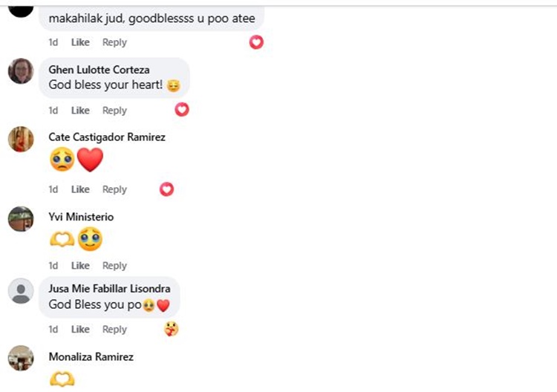Open the heart reaction on Ghen Lulotte Corteza's comment
Screen dimensions: 557x392
click(182, 109)
